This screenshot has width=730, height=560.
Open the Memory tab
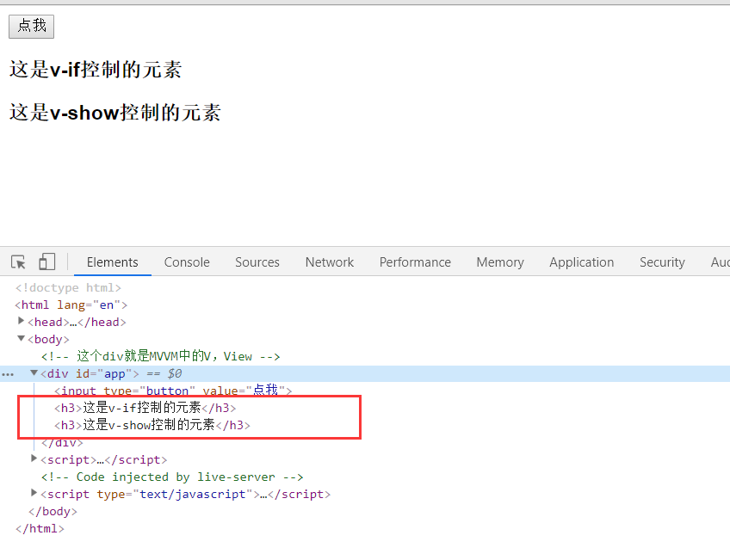[500, 262]
